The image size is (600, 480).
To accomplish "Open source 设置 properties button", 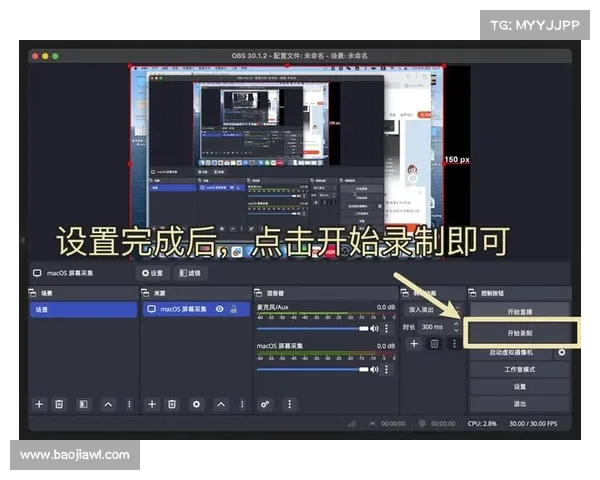I will click(152, 273).
